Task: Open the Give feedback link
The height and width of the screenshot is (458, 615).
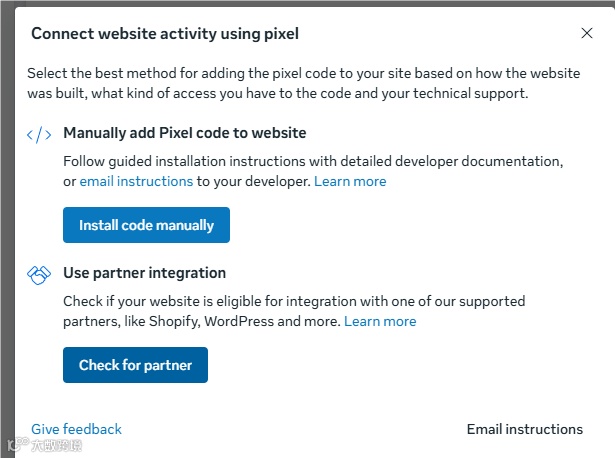Action: point(76,429)
